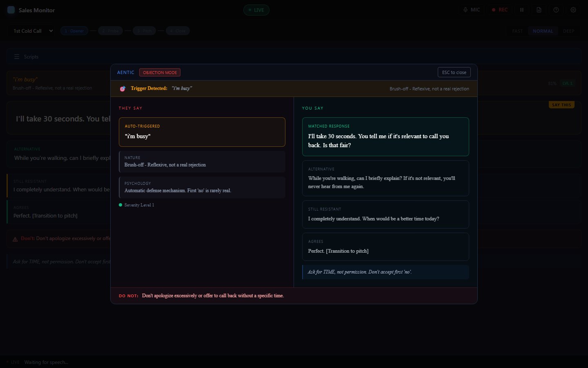The image size is (588, 368).
Task: Open the Scripts hamburger menu icon
Action: point(17,57)
